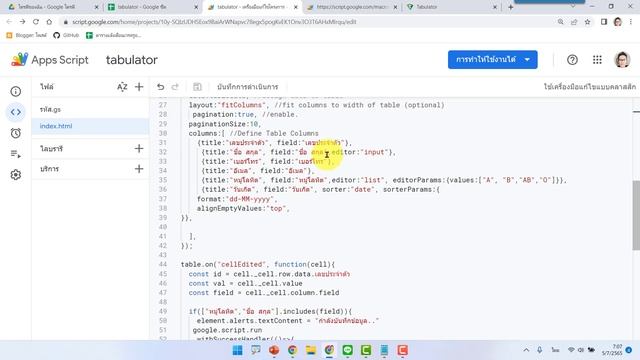The height and width of the screenshot is (360, 640).
Task: Open the Triggers clock icon
Action: click(x=16, y=133)
